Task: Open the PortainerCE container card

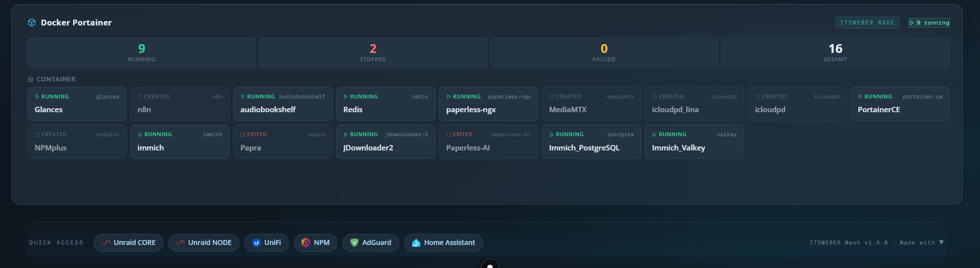Action: coord(900,104)
